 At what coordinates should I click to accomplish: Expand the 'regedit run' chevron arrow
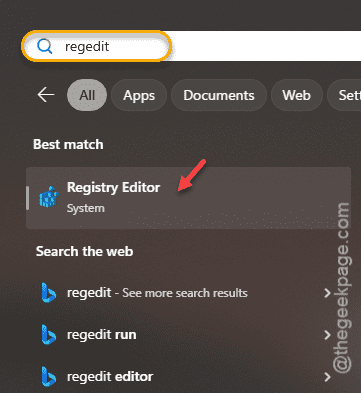click(x=327, y=335)
